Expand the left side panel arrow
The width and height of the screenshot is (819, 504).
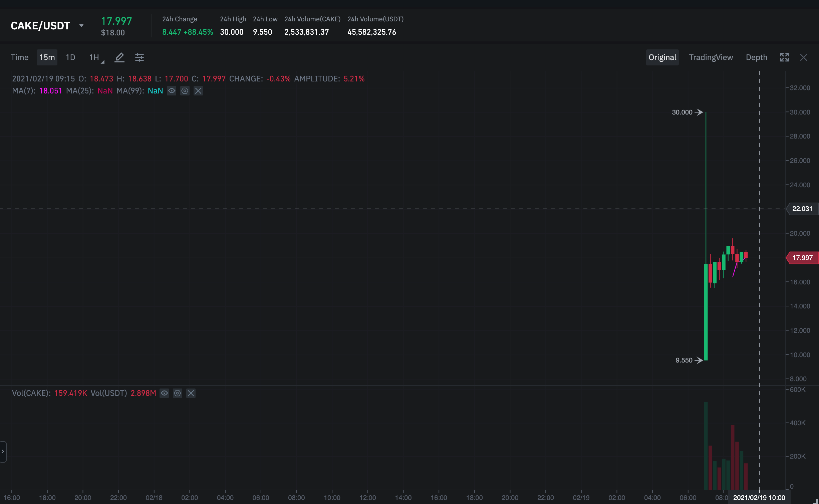coord(3,452)
